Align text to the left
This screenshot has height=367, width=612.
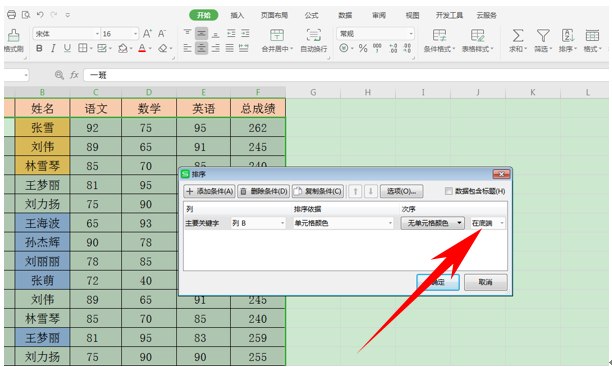pyautogui.click(x=187, y=48)
